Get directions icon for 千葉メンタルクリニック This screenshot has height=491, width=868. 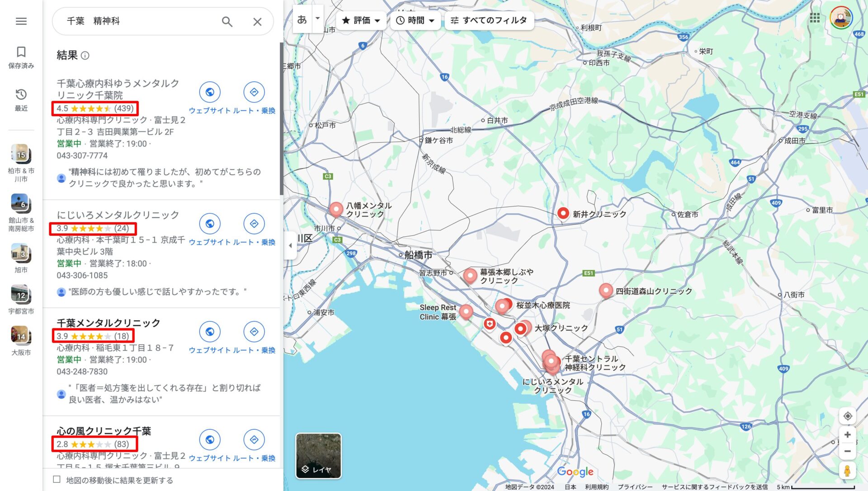click(x=254, y=332)
